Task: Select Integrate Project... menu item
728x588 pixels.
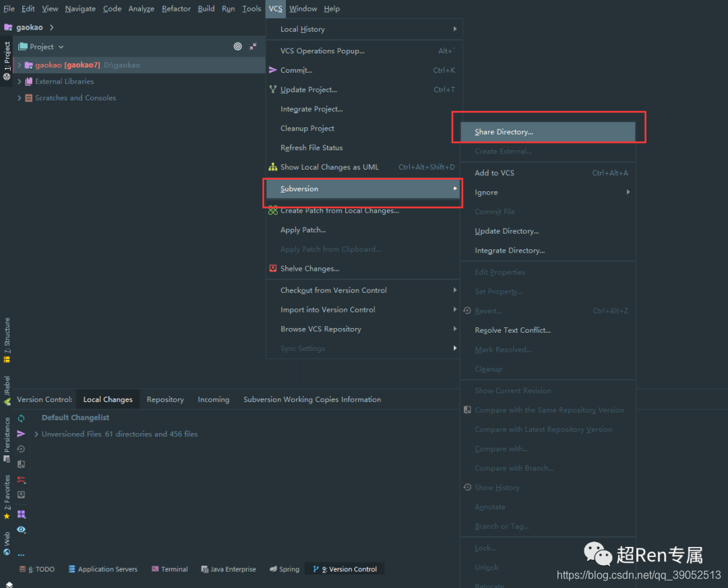Action: [x=363, y=109]
